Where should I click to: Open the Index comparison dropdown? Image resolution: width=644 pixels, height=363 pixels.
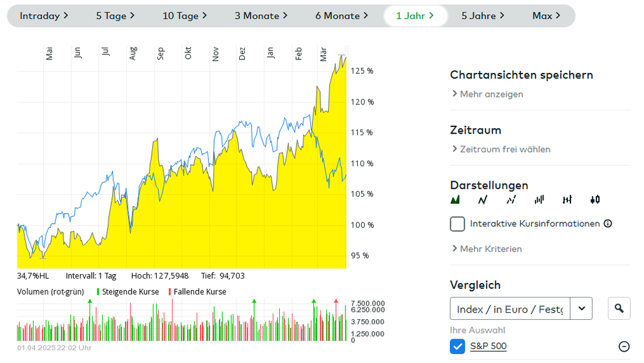pyautogui.click(x=581, y=309)
